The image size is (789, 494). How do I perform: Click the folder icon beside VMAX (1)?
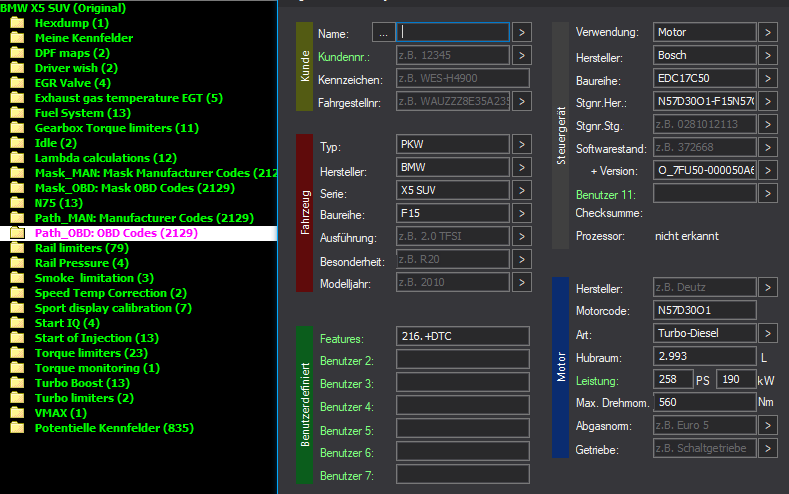(x=18, y=413)
